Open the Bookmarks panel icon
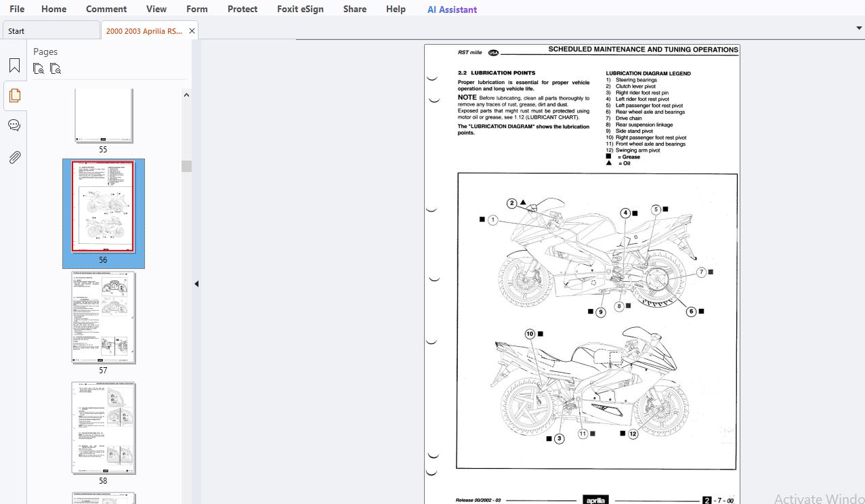Viewport: 865px width, 504px height. coord(14,66)
